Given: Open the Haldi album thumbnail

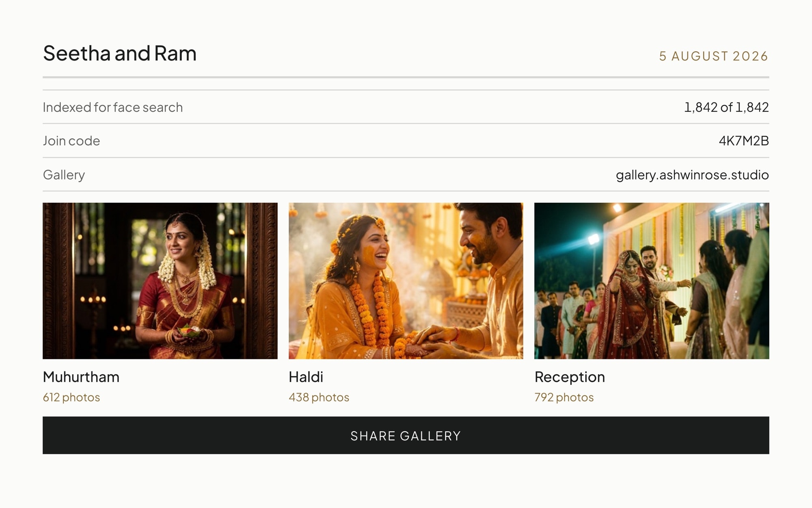Looking at the screenshot, I should [x=406, y=281].
